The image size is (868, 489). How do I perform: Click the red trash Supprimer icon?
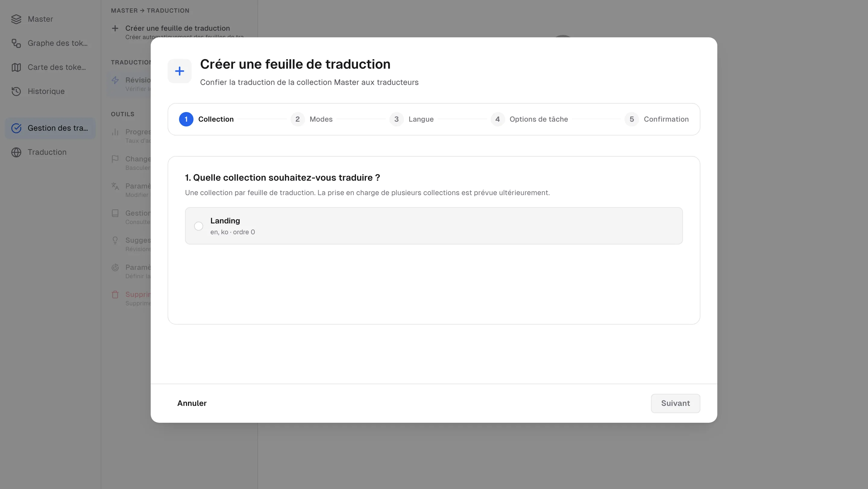115,294
